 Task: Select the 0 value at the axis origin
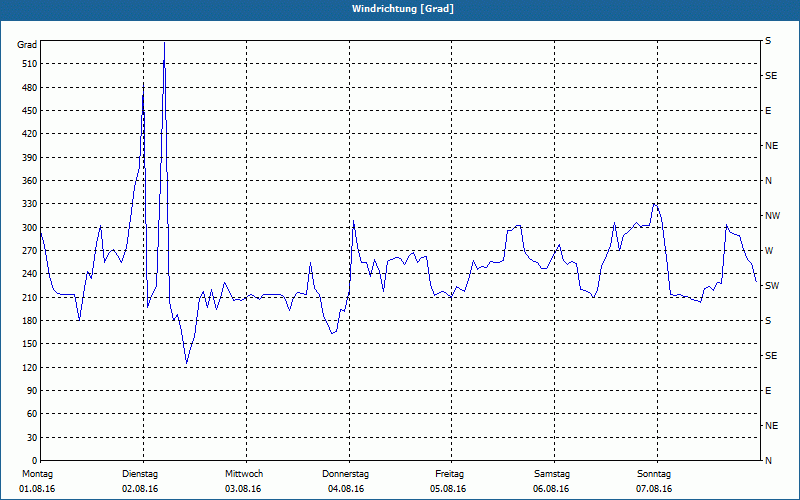tap(34, 461)
